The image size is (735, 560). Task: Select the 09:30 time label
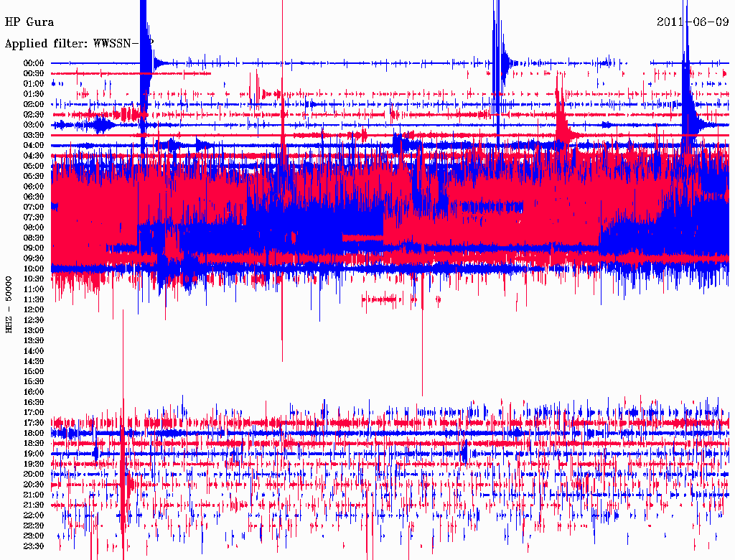pyautogui.click(x=34, y=258)
